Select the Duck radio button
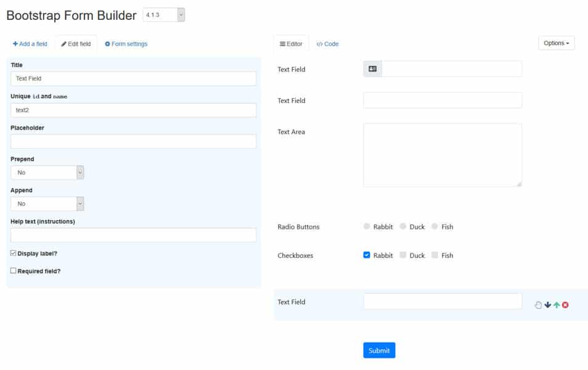 (x=404, y=226)
